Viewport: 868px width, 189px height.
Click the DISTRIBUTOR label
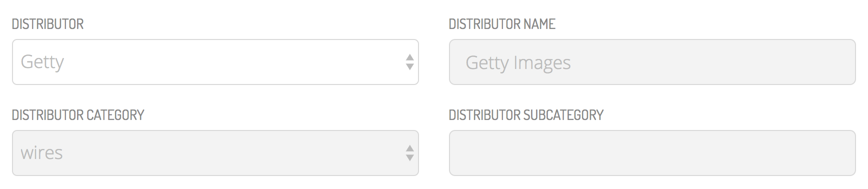(x=48, y=24)
